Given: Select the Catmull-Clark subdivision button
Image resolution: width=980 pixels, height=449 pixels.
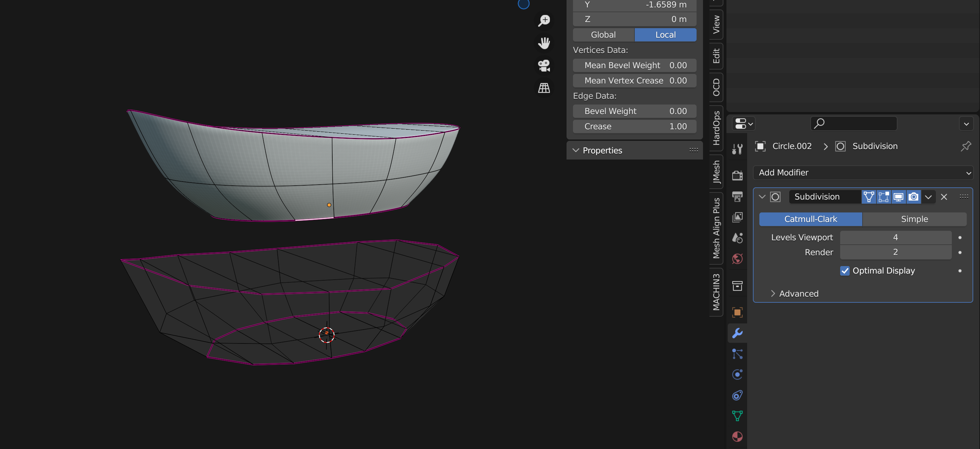Looking at the screenshot, I should [811, 219].
